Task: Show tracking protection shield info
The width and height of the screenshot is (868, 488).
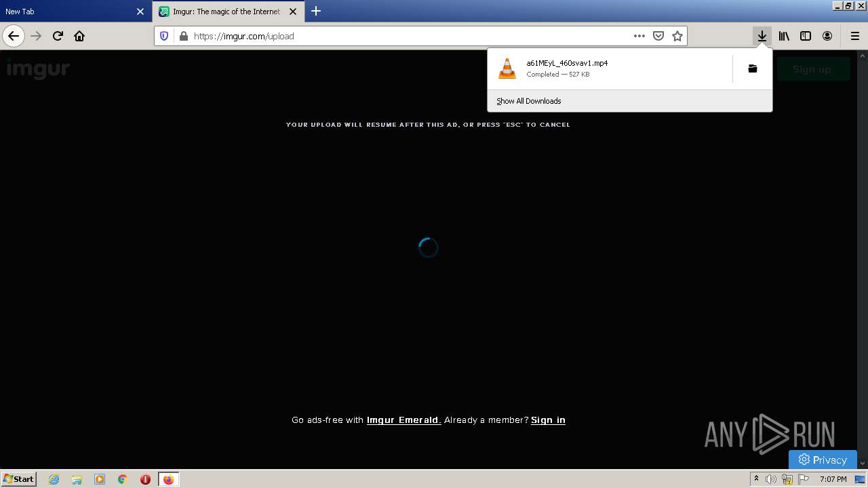Action: [164, 36]
